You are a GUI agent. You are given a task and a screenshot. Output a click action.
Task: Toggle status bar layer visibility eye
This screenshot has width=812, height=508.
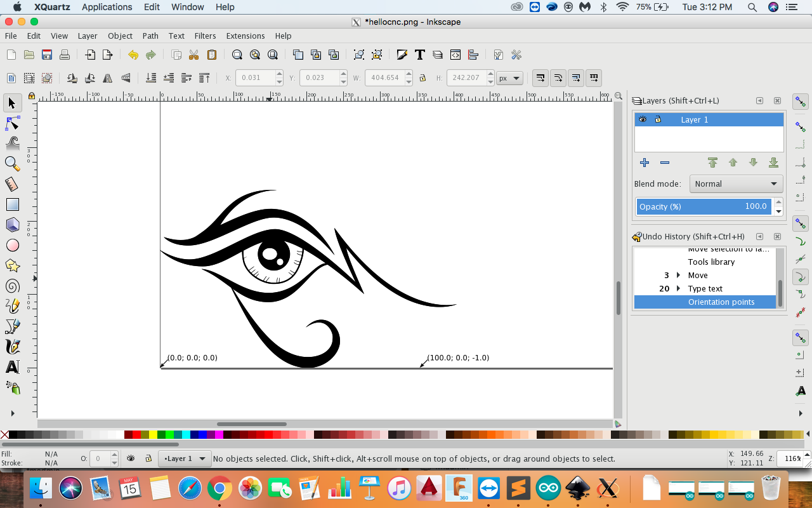point(130,458)
